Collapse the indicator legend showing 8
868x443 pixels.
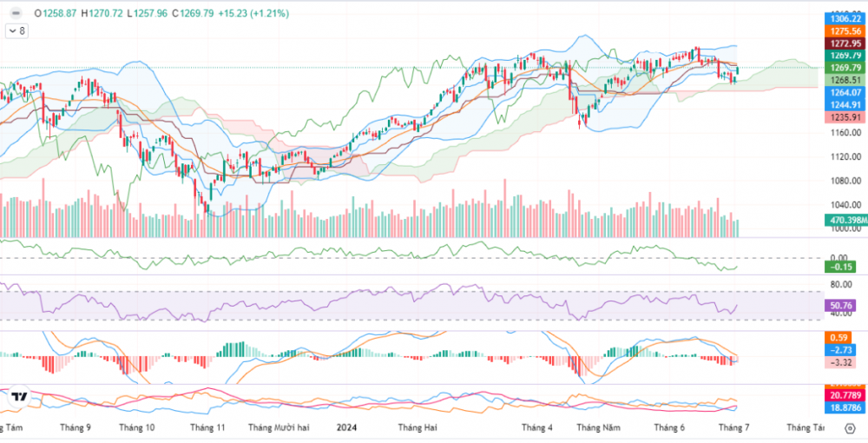point(16,31)
